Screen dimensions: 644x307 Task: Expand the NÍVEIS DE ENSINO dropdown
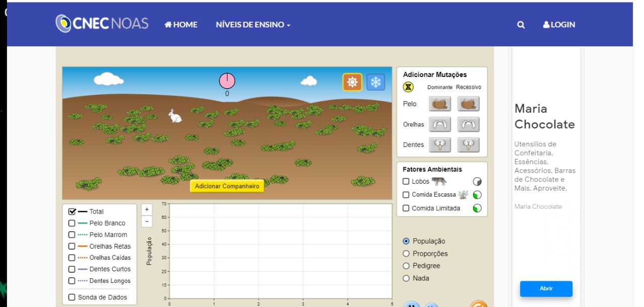click(253, 25)
